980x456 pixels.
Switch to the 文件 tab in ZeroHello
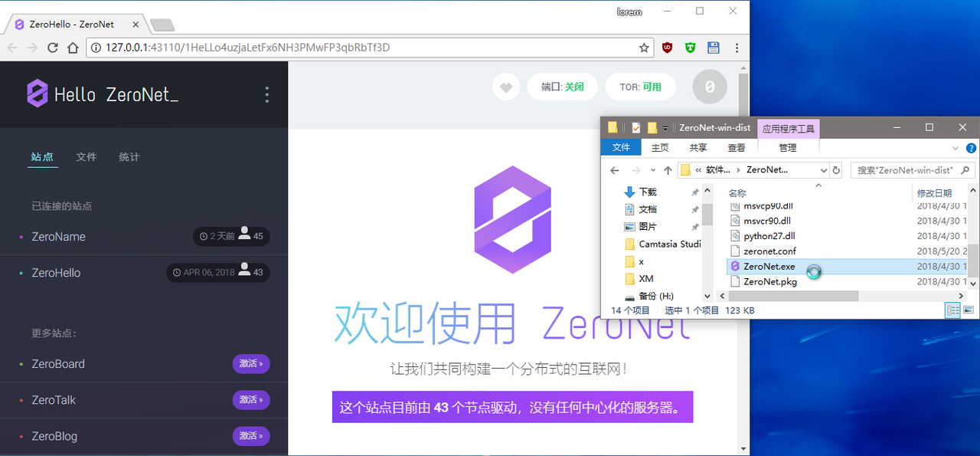click(87, 157)
